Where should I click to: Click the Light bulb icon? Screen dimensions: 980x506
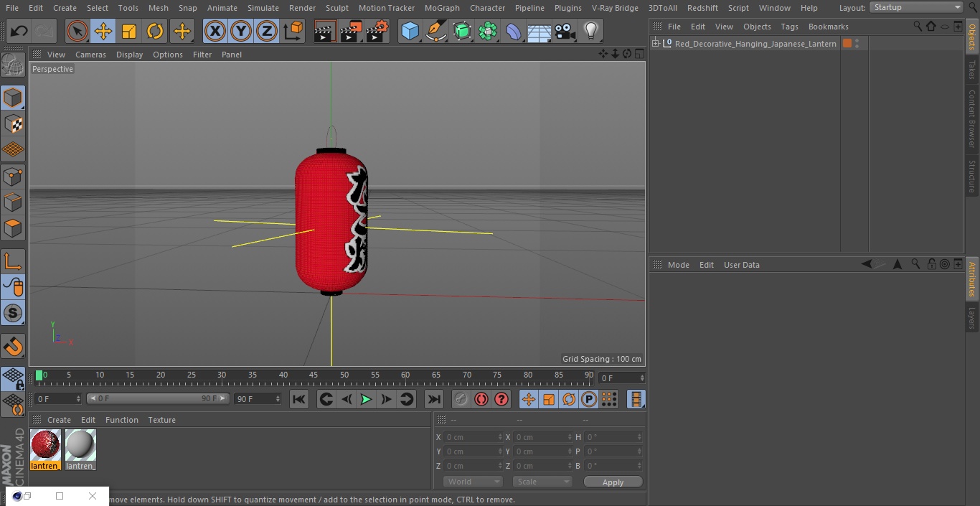(x=590, y=32)
